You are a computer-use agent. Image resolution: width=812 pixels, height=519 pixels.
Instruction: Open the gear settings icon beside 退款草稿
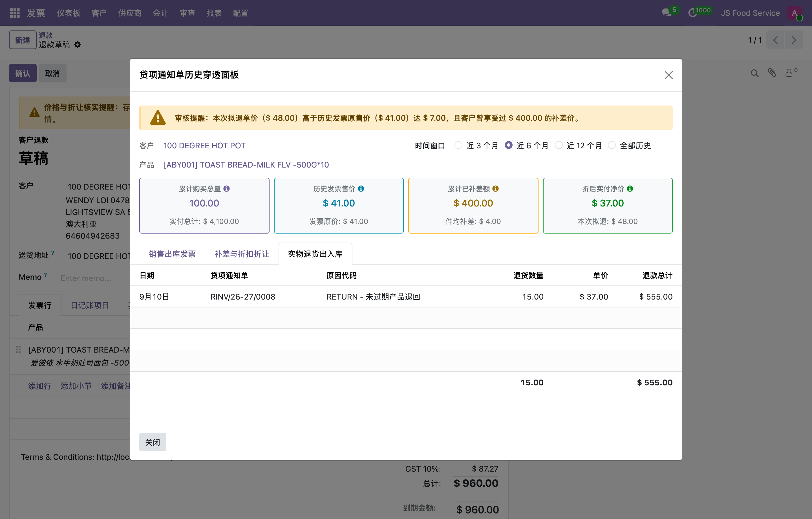tap(78, 45)
